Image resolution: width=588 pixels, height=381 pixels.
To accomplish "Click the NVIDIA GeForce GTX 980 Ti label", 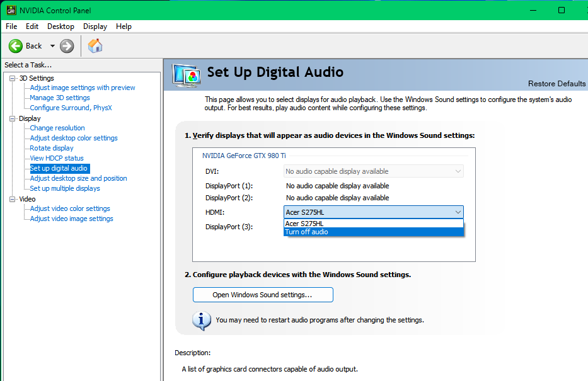I will point(244,156).
